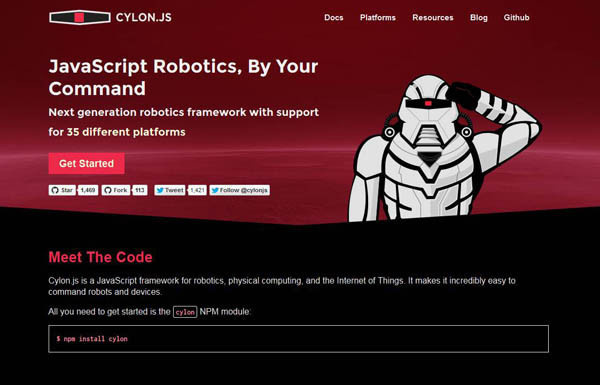This screenshot has height=385, width=600.
Task: View the 113 forks count
Action: (x=140, y=190)
